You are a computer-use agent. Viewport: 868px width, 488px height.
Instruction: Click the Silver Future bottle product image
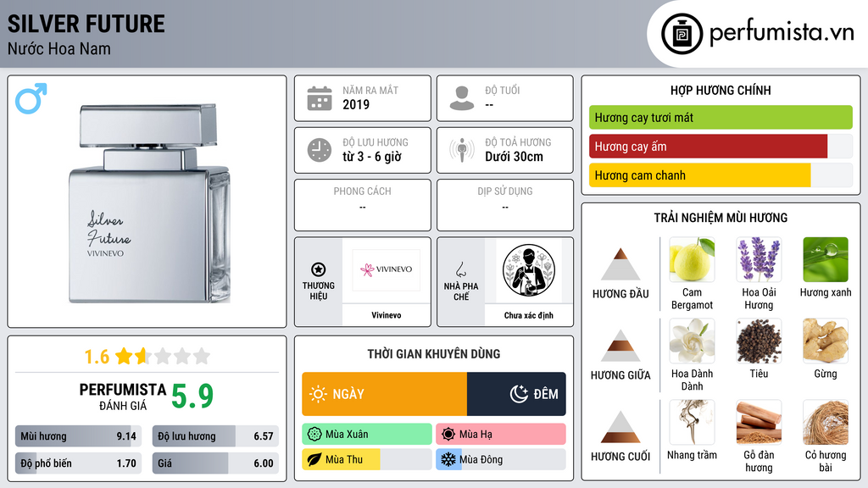[x=149, y=203]
